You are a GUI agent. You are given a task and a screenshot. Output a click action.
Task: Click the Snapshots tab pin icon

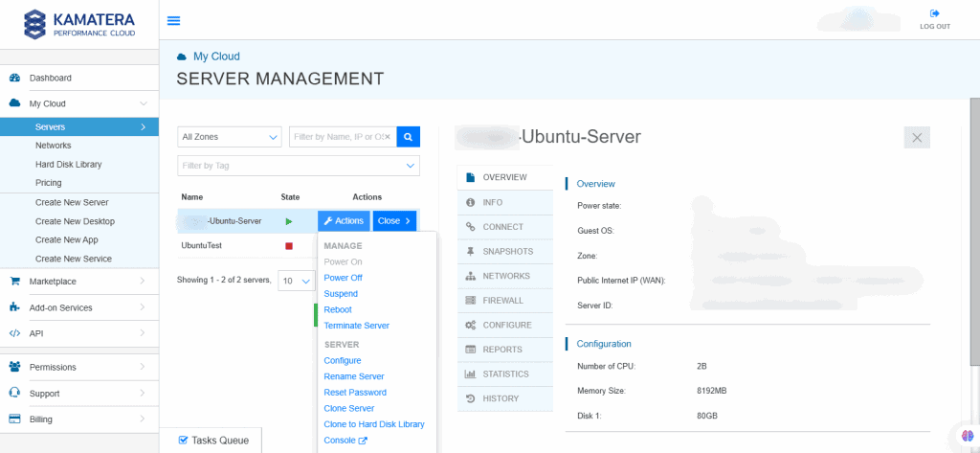(471, 252)
